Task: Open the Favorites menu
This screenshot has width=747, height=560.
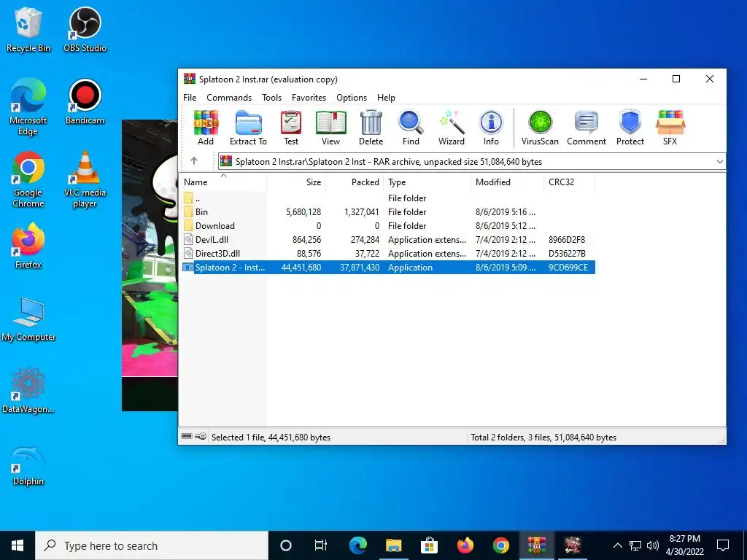Action: (309, 98)
